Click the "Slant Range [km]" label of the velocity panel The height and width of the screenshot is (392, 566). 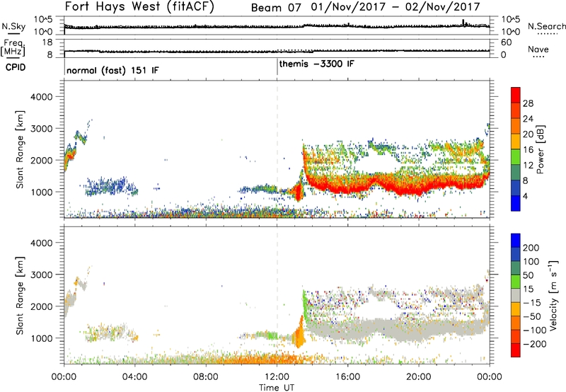(x=20, y=295)
